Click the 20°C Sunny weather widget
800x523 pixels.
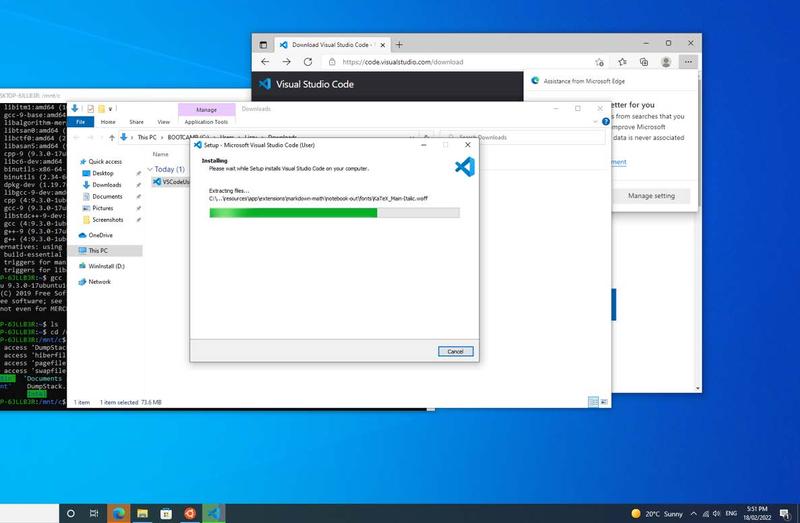pyautogui.click(x=657, y=513)
